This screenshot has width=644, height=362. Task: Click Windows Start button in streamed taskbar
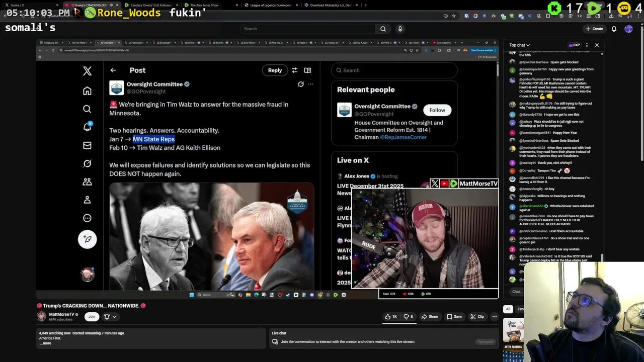click(192, 295)
